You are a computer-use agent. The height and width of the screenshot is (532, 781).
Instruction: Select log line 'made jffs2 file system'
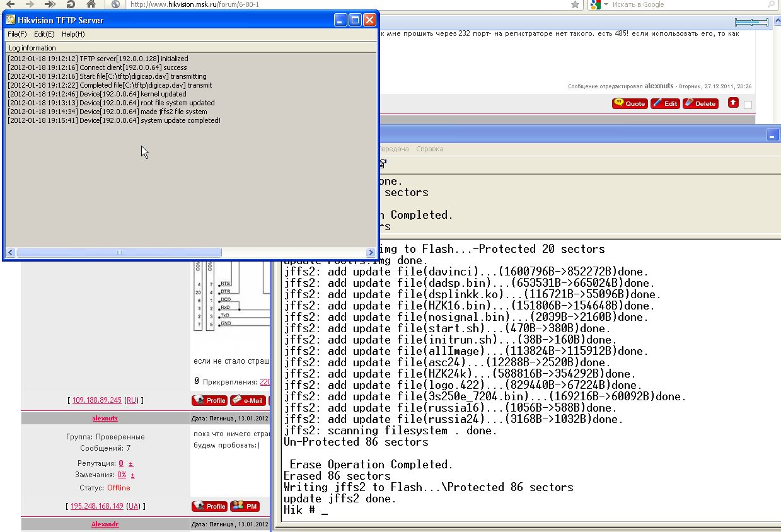click(x=107, y=112)
